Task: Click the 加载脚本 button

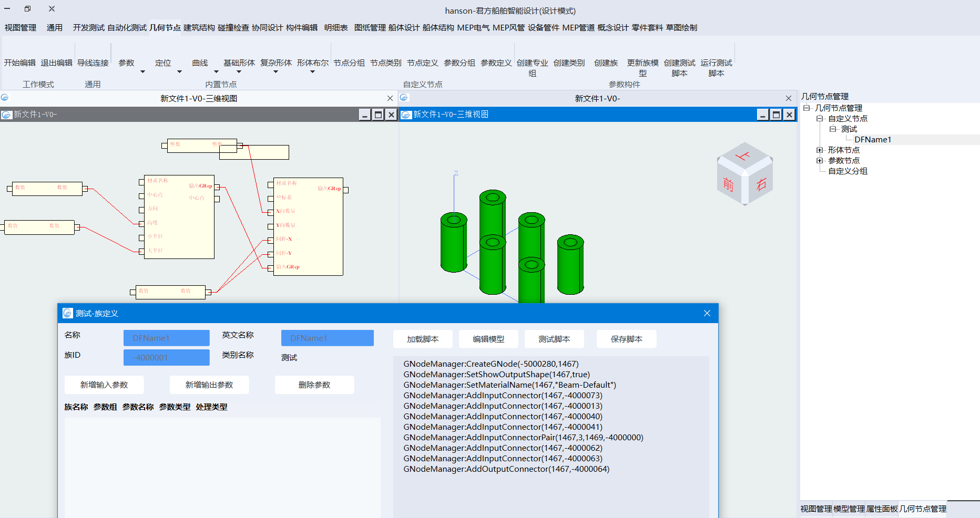Action: (x=422, y=339)
